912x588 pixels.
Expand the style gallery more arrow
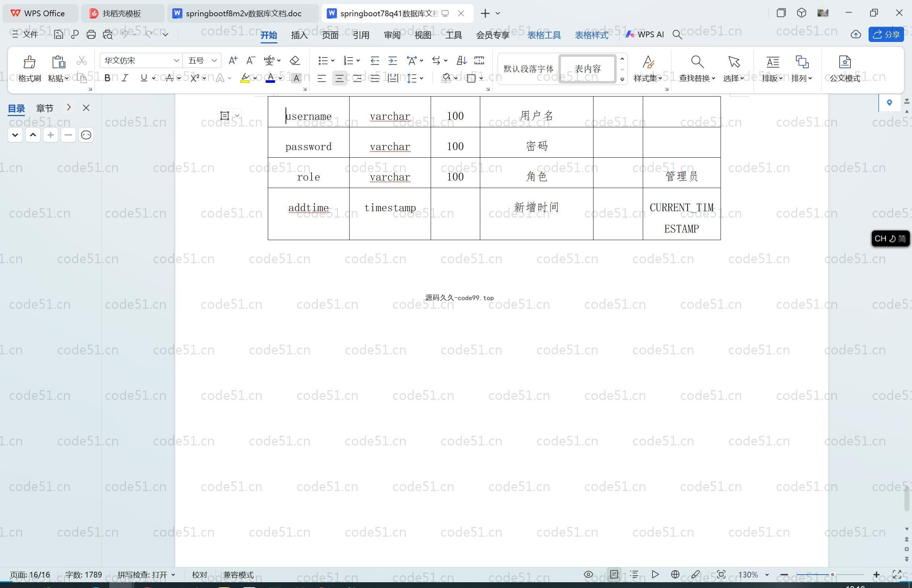(x=622, y=80)
